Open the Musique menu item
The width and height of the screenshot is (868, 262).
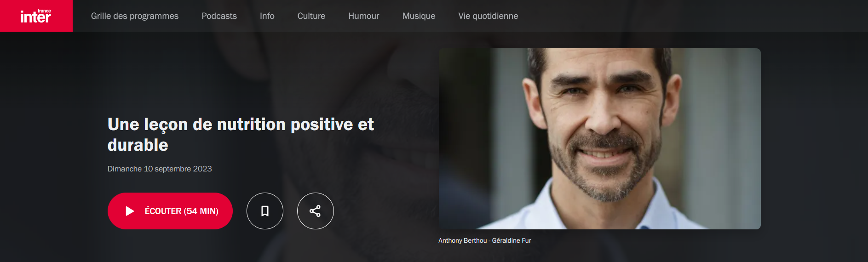coord(419,16)
